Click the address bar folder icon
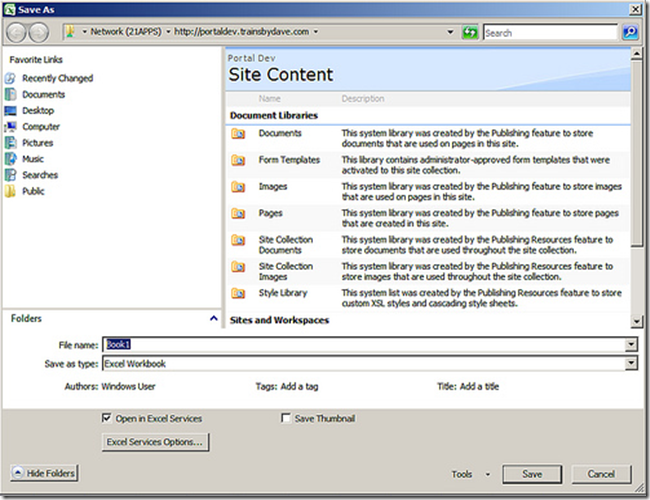 coord(71,32)
